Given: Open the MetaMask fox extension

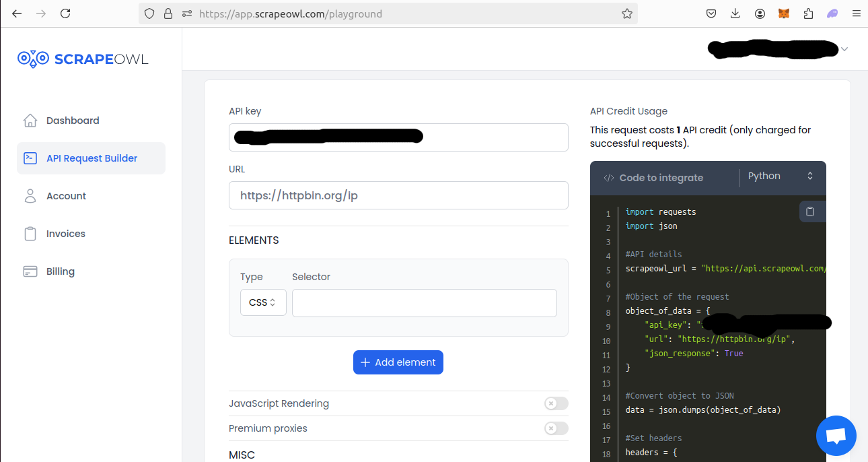Looking at the screenshot, I should coord(784,13).
